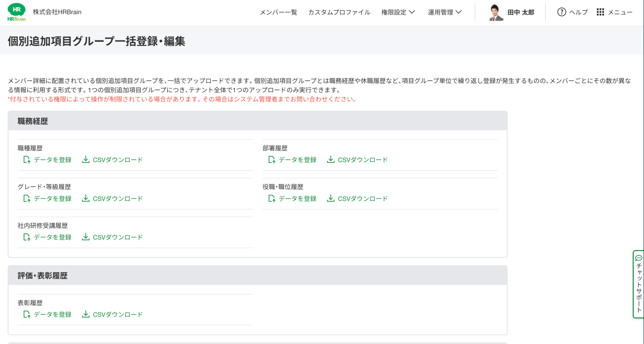The width and height of the screenshot is (644, 344).
Task: Click download icon under 役職・職位履歴
Action: (x=331, y=198)
